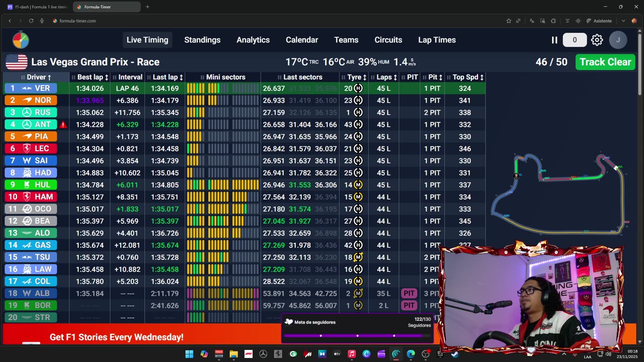Click the McLaren logo beside NOR

click(x=27, y=100)
